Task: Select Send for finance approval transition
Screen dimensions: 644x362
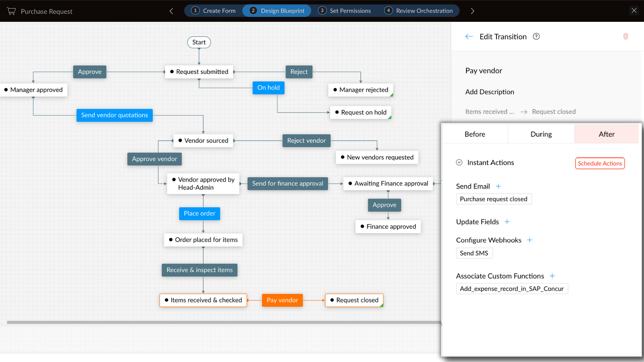Action: point(287,184)
